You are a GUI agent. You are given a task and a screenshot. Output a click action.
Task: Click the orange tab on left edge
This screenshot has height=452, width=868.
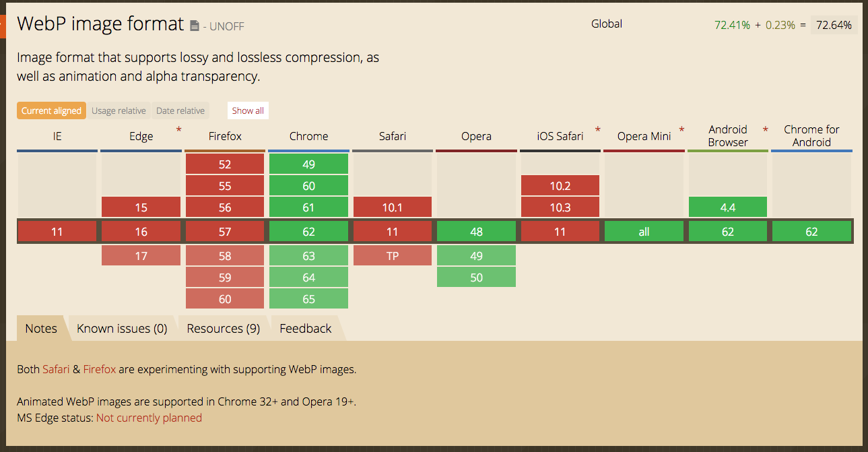[x=2, y=25]
